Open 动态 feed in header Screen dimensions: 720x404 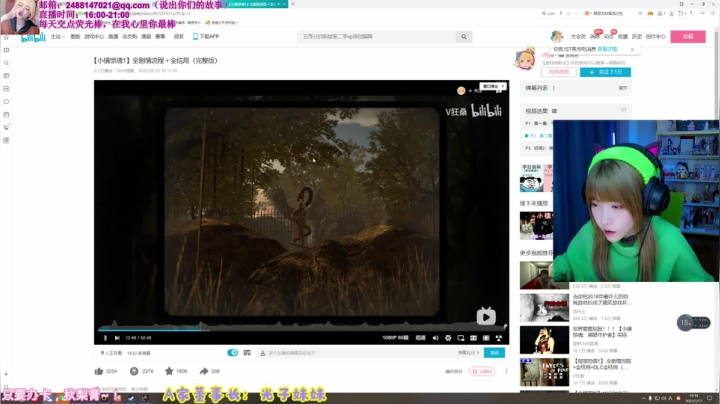click(608, 36)
